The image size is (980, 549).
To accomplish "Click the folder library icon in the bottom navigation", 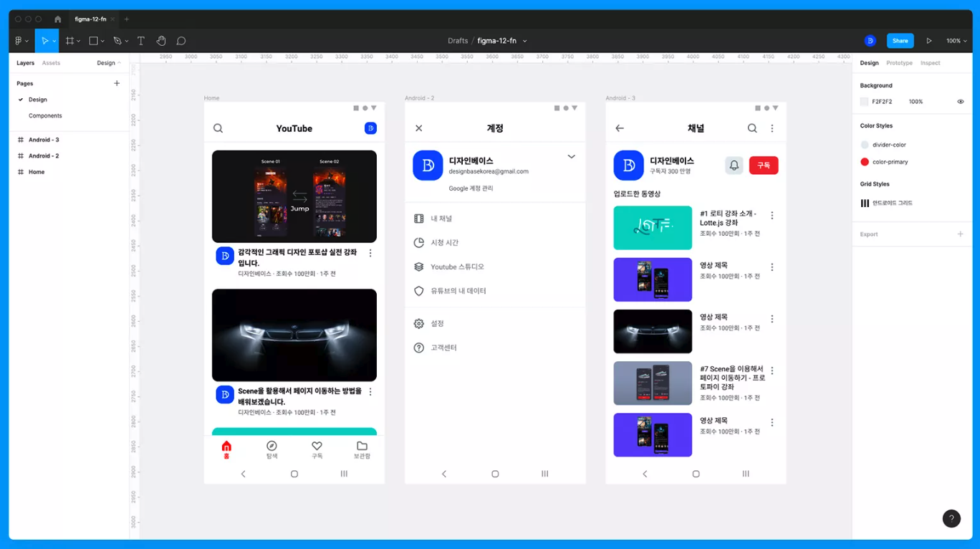I will point(362,446).
